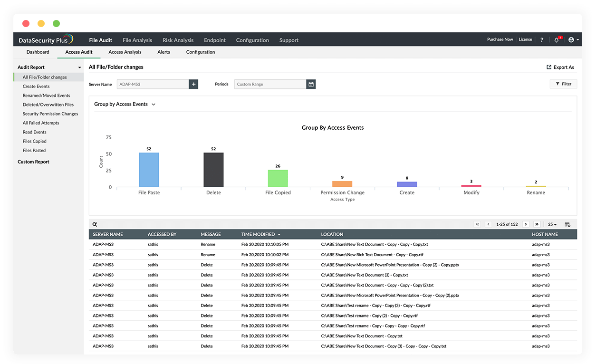Viewport: 596px width, 364px height.
Task: Click the Purchase Now link
Action: [500, 39]
